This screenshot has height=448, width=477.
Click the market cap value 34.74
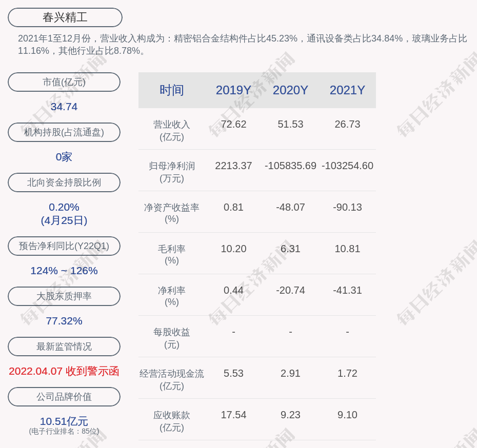pos(64,107)
